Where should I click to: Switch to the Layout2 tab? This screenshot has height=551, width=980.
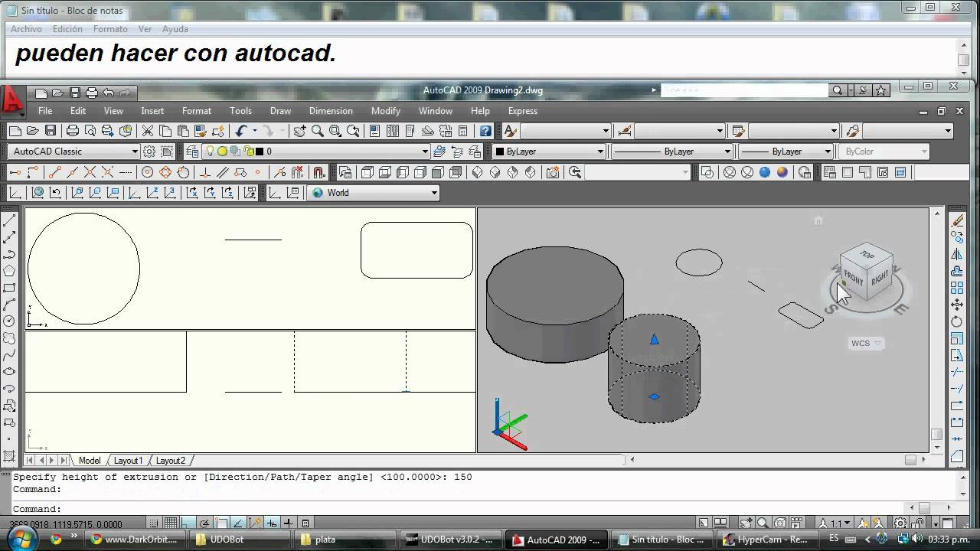coord(170,461)
